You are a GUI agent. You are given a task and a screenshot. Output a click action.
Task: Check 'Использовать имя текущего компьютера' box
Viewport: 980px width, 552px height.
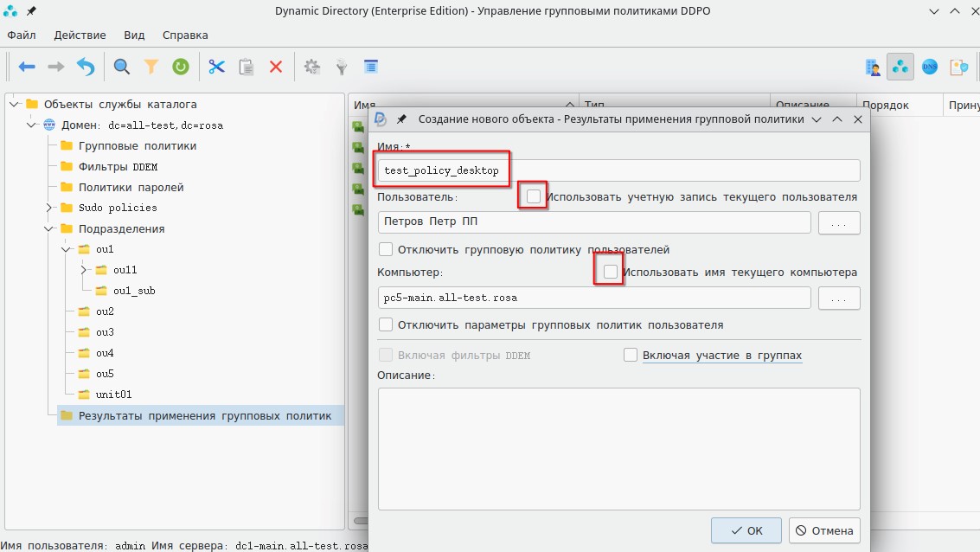611,273
